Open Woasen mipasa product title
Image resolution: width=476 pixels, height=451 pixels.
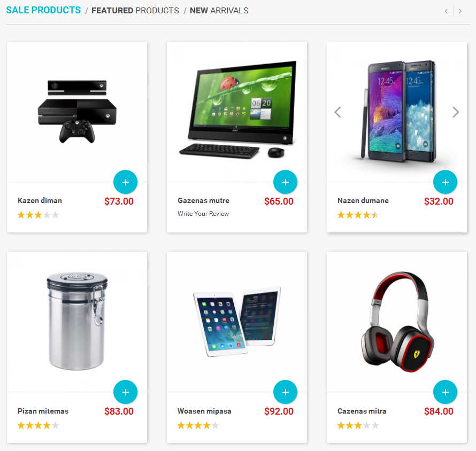click(x=204, y=411)
